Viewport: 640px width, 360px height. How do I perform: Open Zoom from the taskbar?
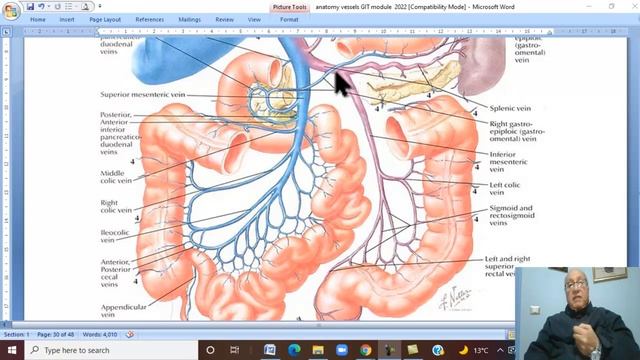click(x=342, y=350)
